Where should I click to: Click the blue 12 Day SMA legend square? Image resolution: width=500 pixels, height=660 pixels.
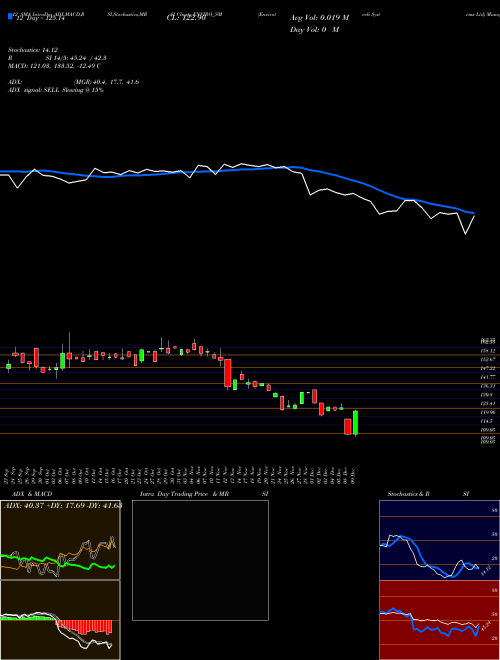(10, 17)
